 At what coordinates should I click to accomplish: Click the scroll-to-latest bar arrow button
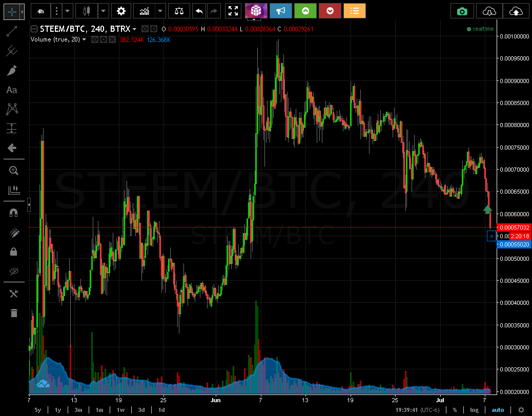pyautogui.click(x=492, y=236)
